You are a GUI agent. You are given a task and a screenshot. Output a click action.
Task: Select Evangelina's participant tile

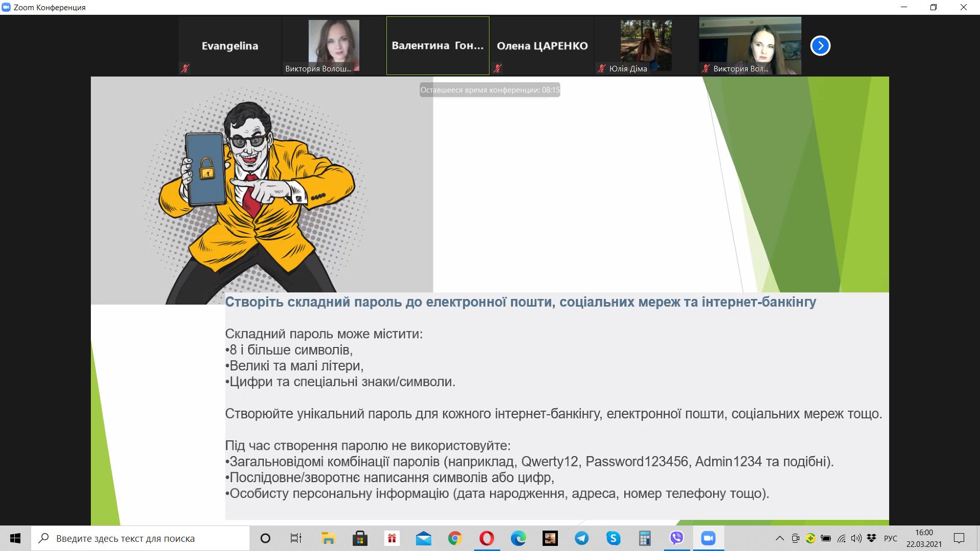coord(230,46)
